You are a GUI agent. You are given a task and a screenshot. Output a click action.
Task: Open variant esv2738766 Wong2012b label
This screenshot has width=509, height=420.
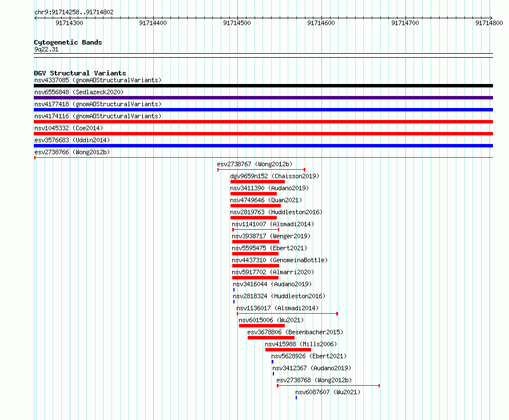click(x=72, y=152)
